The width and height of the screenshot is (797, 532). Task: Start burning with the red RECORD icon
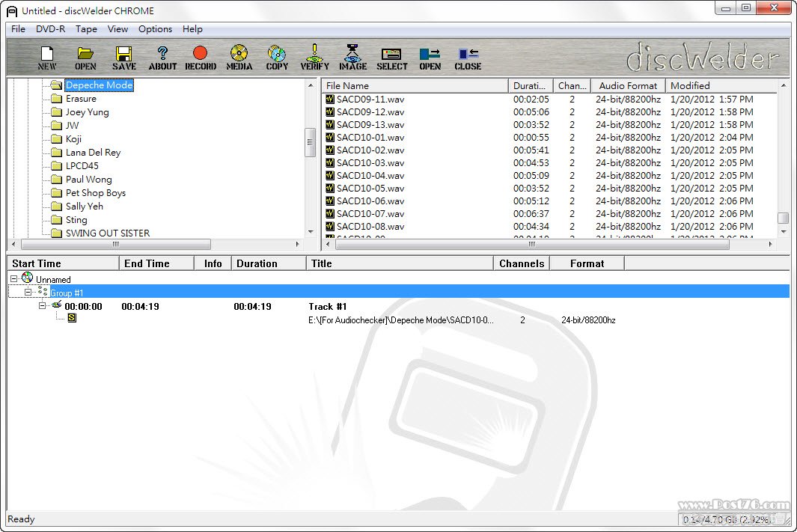click(x=201, y=58)
